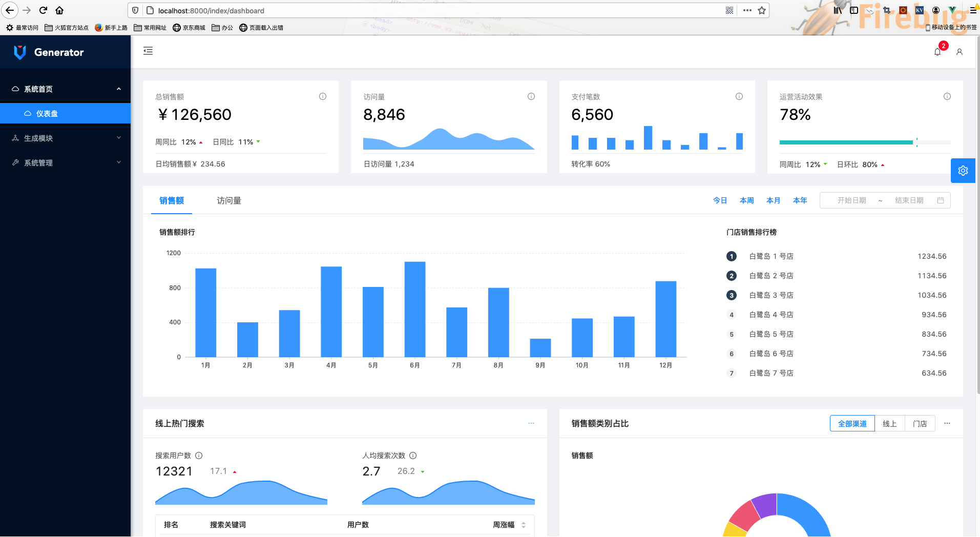Open the user profile icon
Screen dimensions: 980x537
960,52
